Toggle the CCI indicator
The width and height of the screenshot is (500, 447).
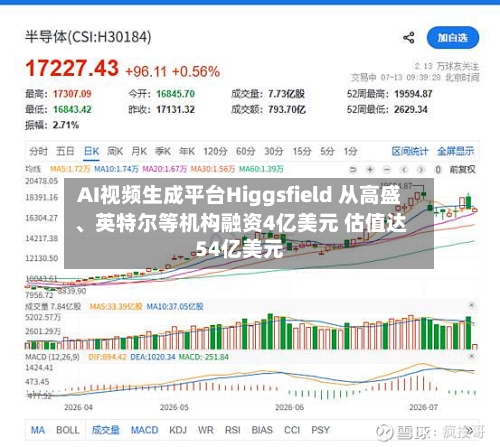click(292, 430)
